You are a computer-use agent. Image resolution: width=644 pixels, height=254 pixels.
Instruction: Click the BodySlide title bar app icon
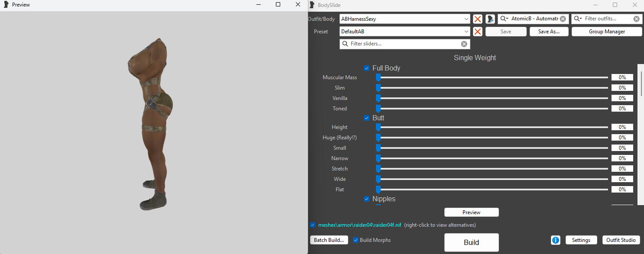pos(311,5)
